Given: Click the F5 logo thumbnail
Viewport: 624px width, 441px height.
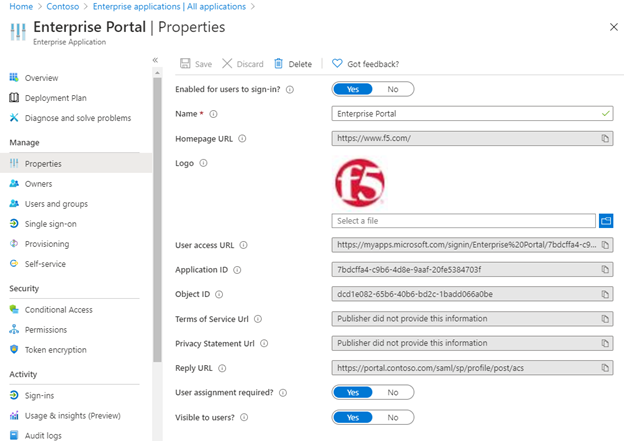Looking at the screenshot, I should pos(360,183).
